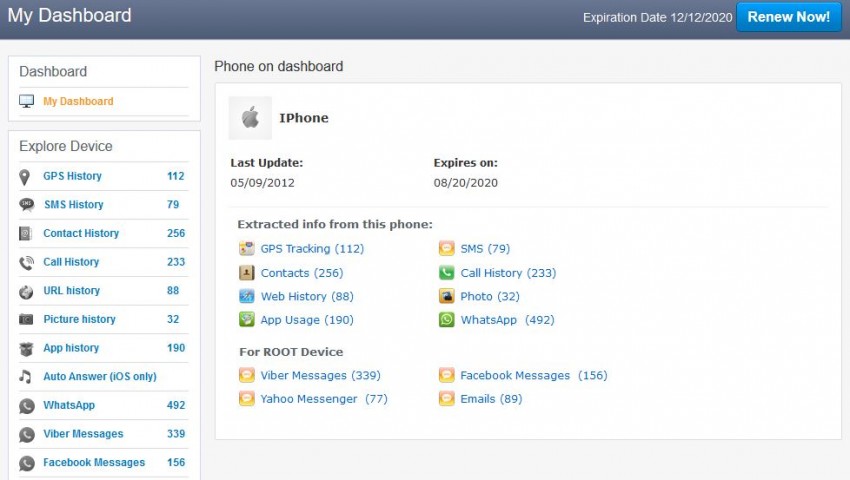This screenshot has width=850, height=480.
Task: Click the Expires on date 08/20/2020
Action: [x=466, y=183]
